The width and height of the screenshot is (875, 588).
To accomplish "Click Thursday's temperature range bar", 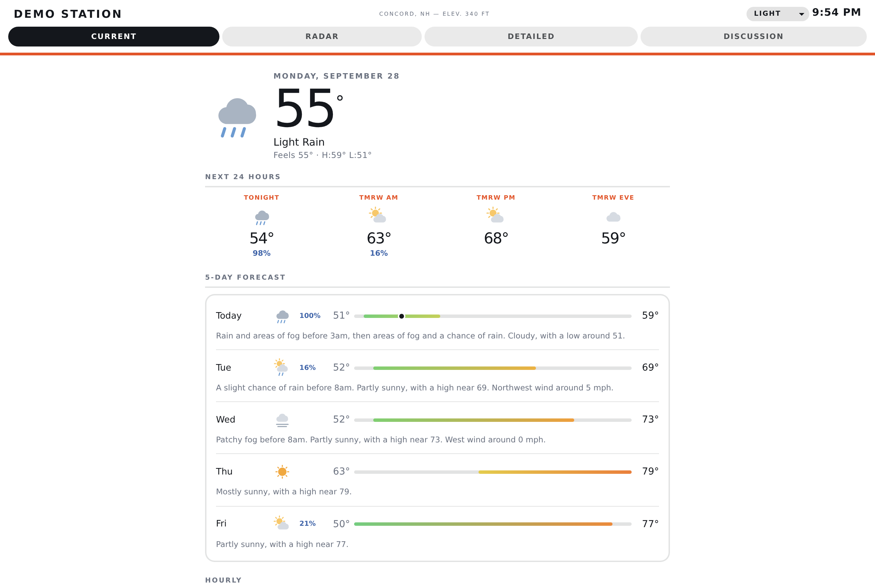I will (x=493, y=472).
